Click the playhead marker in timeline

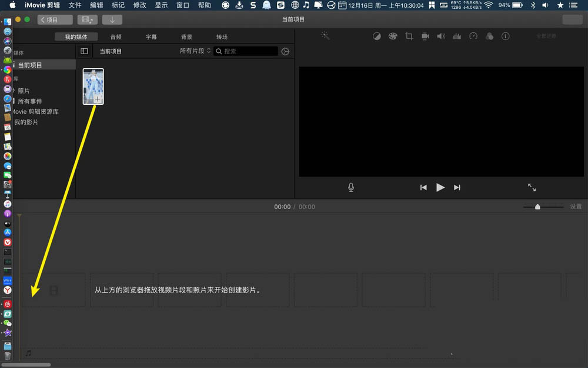click(19, 216)
